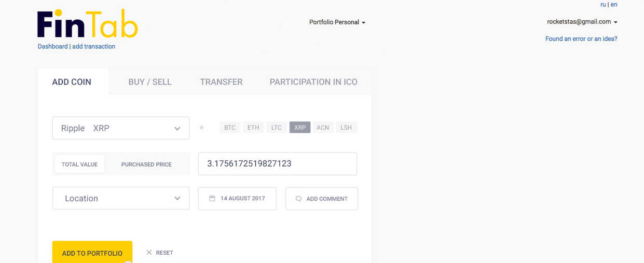The width and height of the screenshot is (644, 263).
Task: Click the comment bubble icon
Action: pos(298,199)
